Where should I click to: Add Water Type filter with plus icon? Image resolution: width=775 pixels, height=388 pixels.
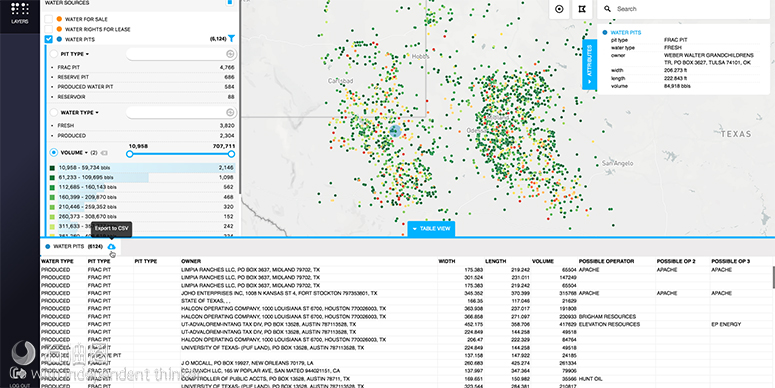pos(230,113)
